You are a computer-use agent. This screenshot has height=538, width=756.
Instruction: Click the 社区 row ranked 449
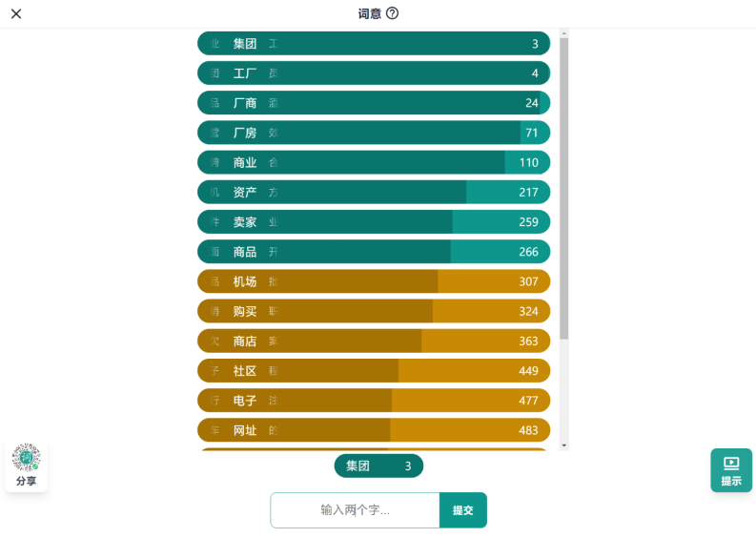(374, 370)
